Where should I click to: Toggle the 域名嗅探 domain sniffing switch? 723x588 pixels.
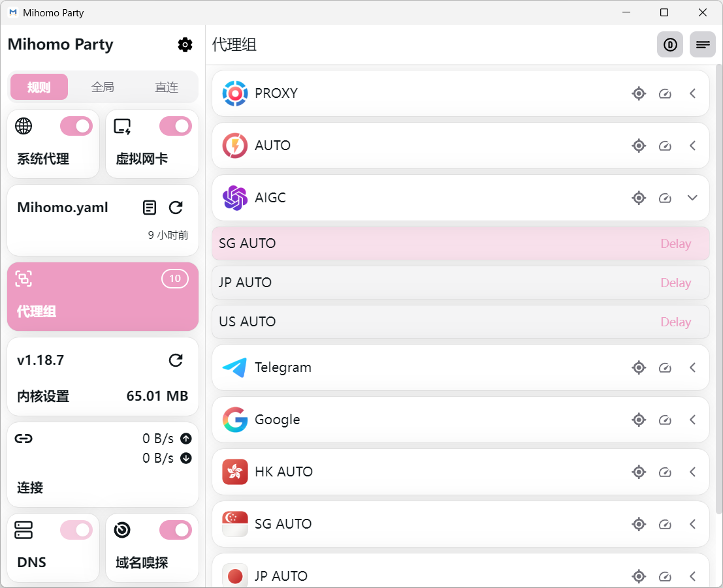pos(176,530)
